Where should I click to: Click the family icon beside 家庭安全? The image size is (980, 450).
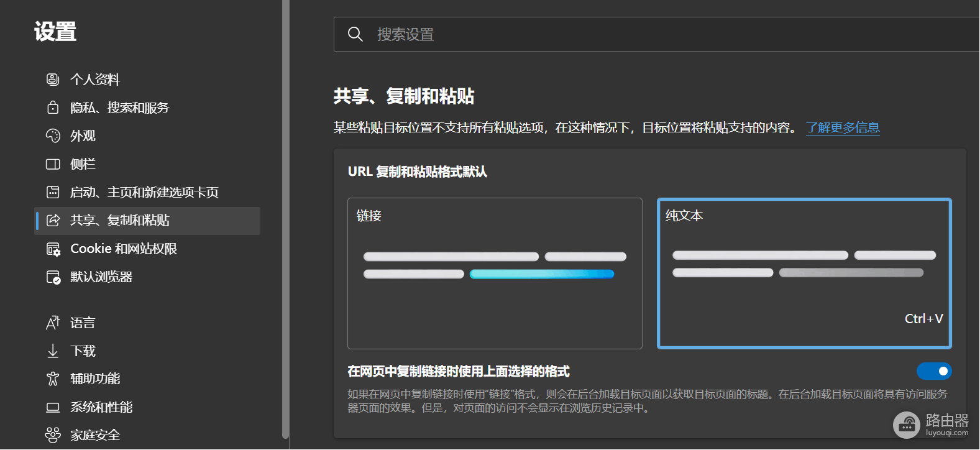tap(53, 435)
